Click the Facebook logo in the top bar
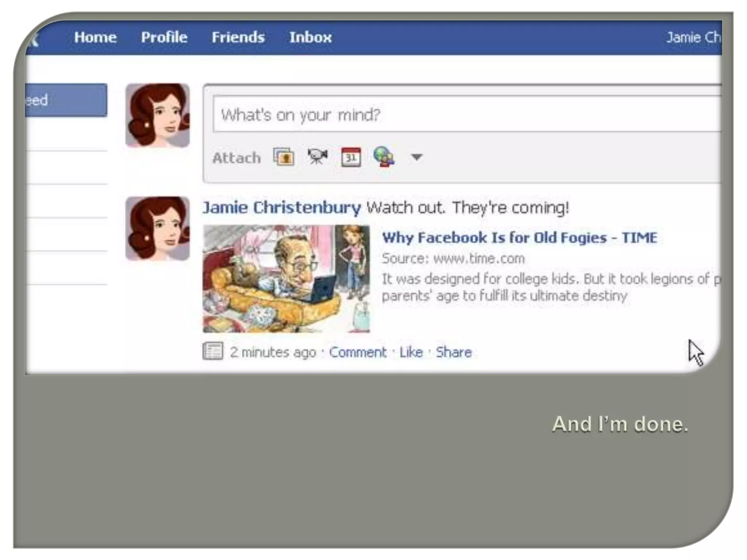The width and height of the screenshot is (747, 560). coord(32,38)
